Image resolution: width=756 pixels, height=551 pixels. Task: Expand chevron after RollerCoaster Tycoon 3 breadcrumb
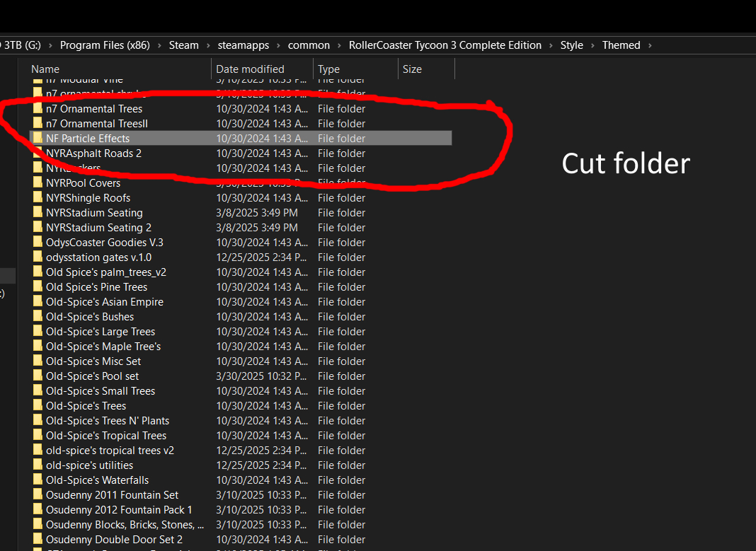tap(551, 45)
